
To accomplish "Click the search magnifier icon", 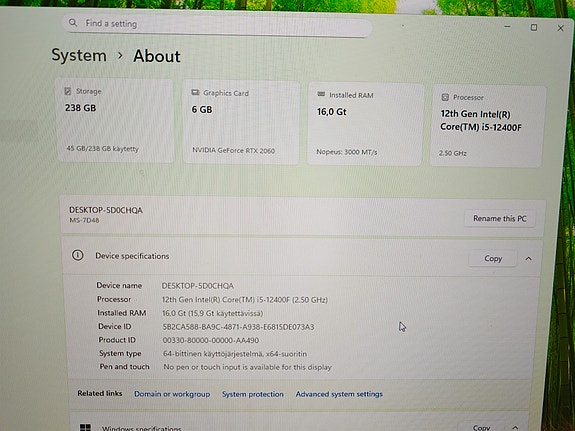I will pyautogui.click(x=73, y=23).
